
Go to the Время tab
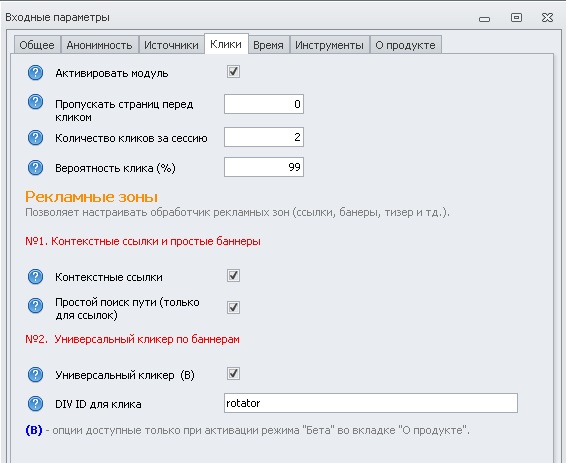tap(269, 45)
